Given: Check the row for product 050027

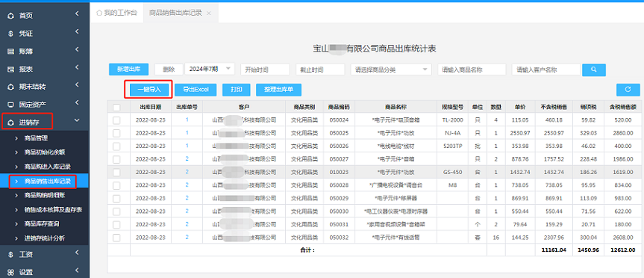Looking at the screenshot, I should (116, 159).
